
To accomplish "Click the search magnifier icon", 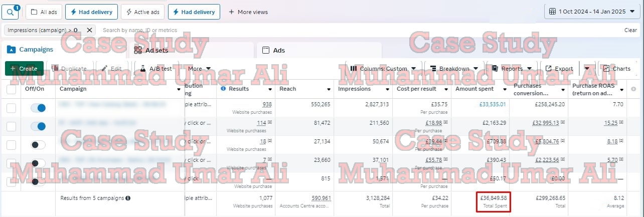I will [x=10, y=12].
